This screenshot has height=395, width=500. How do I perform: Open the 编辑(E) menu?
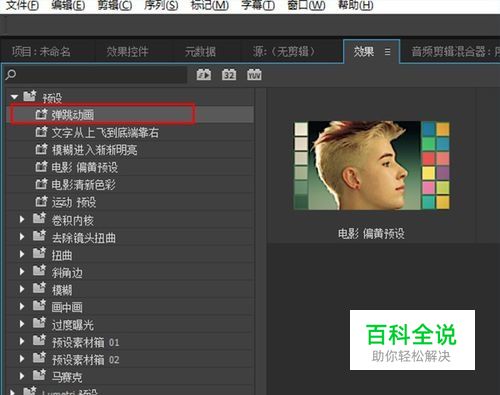(68, 5)
